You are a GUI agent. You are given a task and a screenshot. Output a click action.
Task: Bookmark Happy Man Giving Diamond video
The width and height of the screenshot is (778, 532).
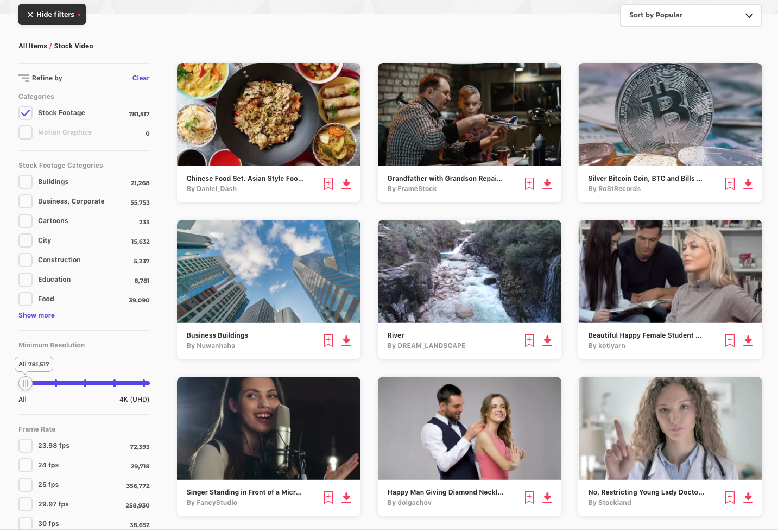pos(529,497)
